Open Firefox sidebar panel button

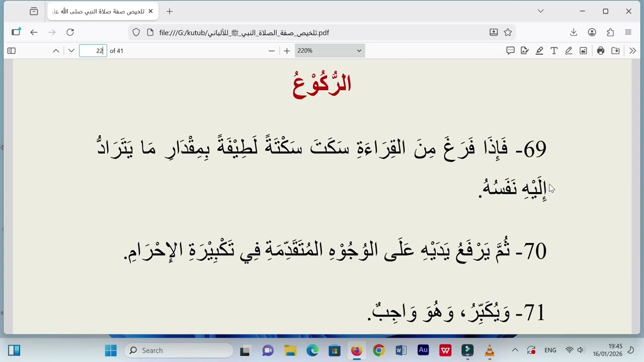(16, 32)
